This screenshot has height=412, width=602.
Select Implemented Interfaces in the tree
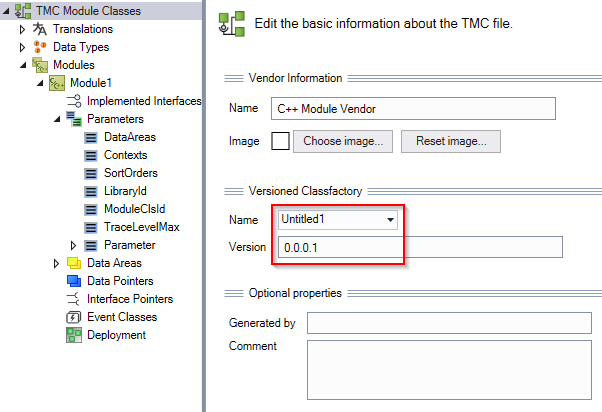point(144,101)
